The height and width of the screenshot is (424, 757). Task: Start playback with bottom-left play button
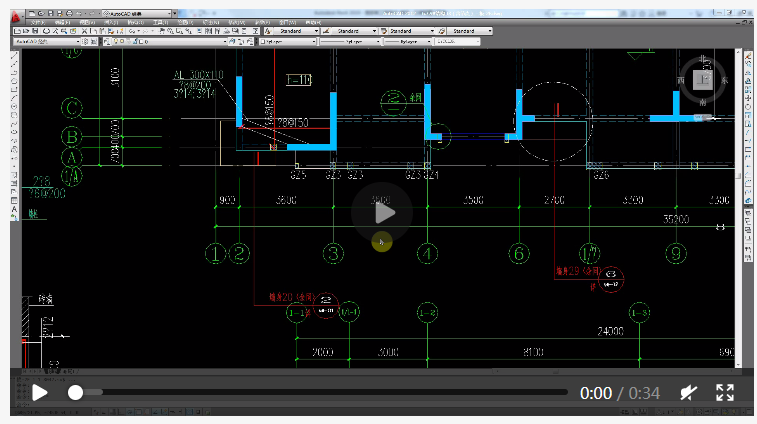coord(40,393)
